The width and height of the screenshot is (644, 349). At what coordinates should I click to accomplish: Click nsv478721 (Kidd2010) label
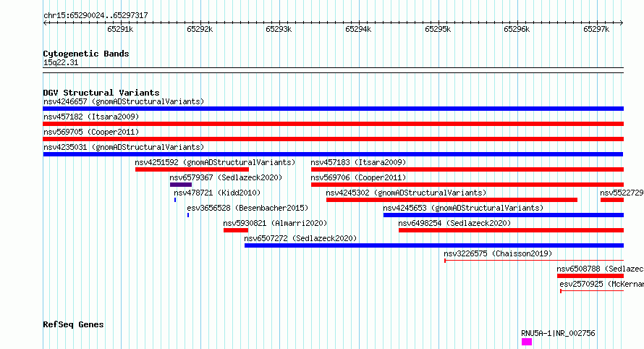click(x=217, y=193)
